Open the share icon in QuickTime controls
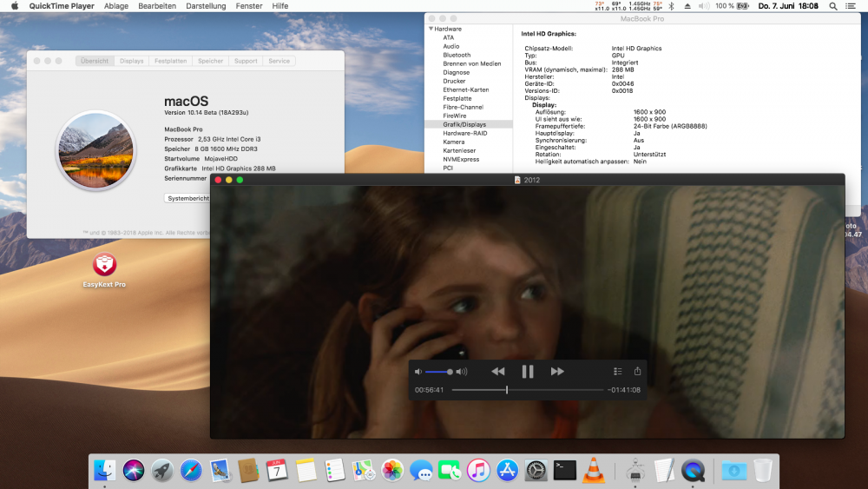This screenshot has width=868, height=489. pos(637,371)
